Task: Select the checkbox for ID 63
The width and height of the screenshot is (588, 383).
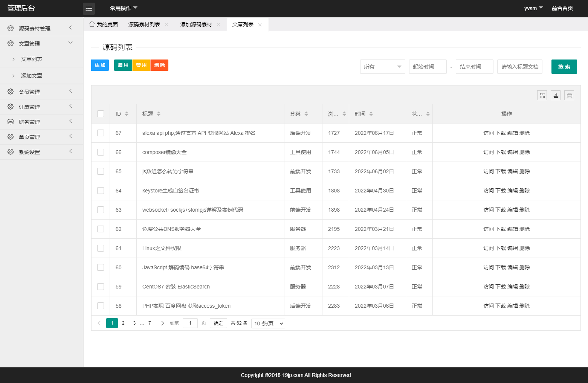Action: pyautogui.click(x=101, y=210)
